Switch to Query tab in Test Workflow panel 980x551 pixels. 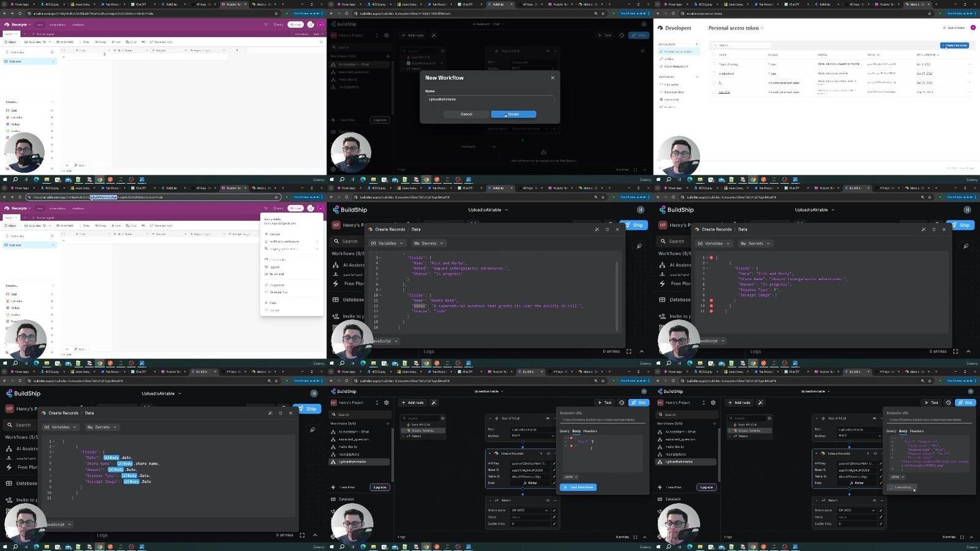pos(565,431)
